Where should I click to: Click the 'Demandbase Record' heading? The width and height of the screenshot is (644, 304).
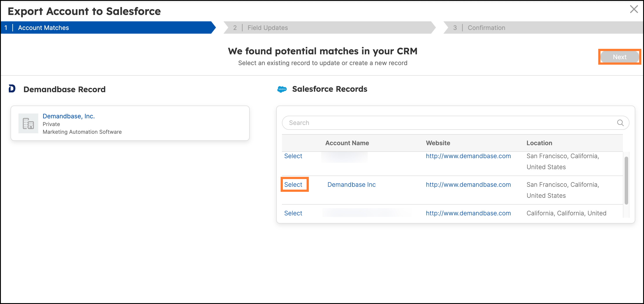64,89
